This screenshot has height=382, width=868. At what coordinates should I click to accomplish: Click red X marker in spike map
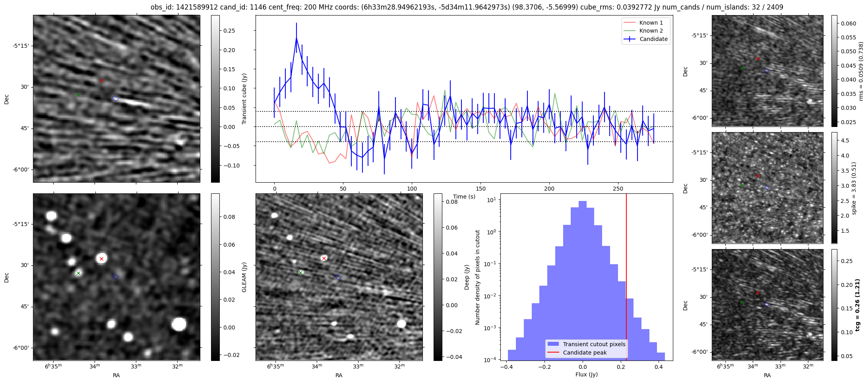pyautogui.click(x=758, y=175)
